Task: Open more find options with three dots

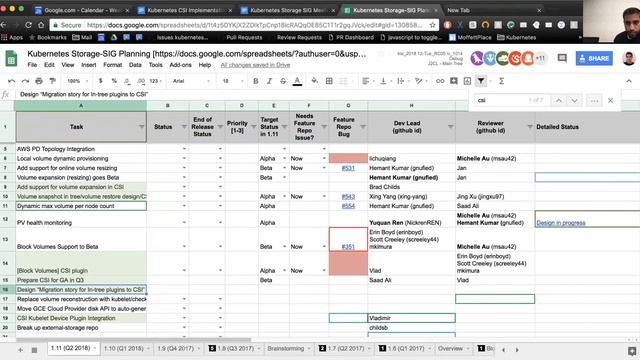Action: [594, 100]
